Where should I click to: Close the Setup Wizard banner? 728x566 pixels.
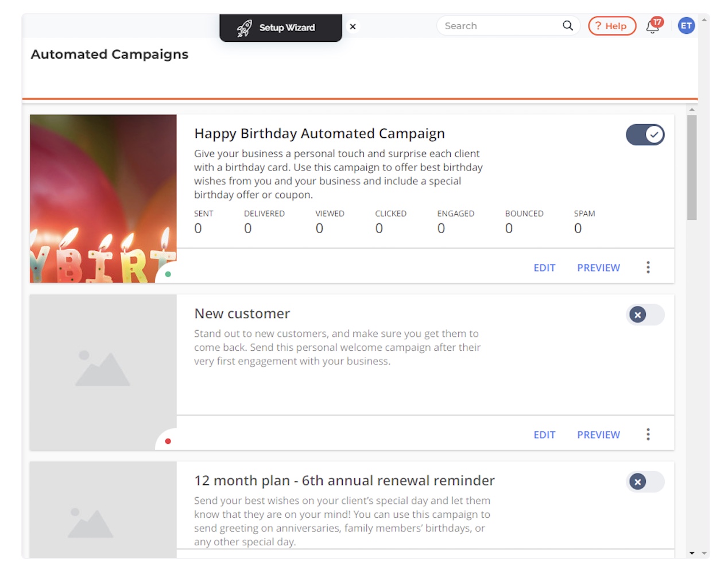(353, 26)
